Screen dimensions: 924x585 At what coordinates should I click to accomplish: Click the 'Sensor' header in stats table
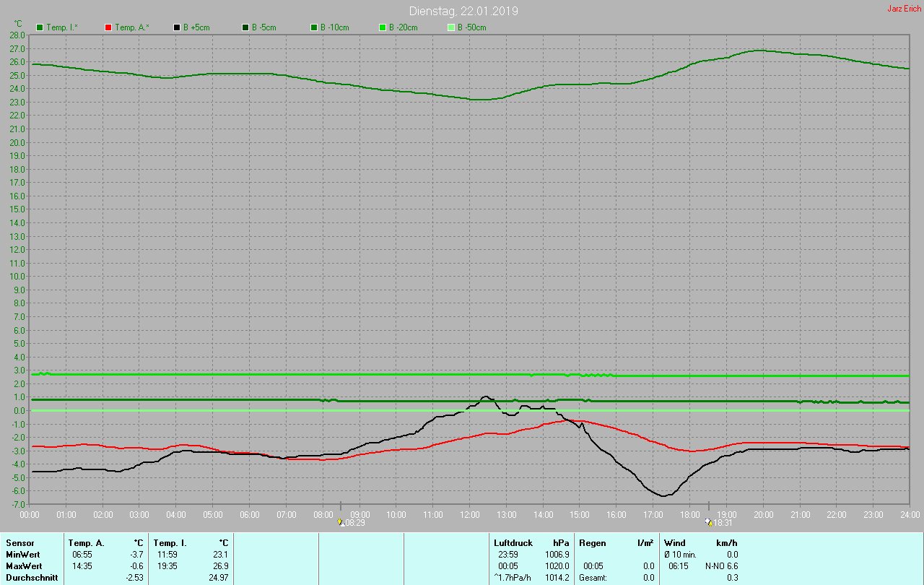[19, 543]
